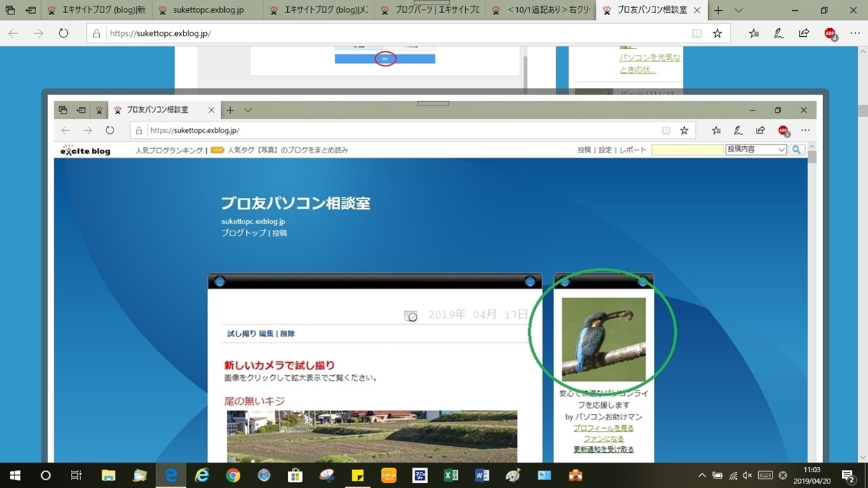Go back using the outer Edge back arrow

coord(14,33)
